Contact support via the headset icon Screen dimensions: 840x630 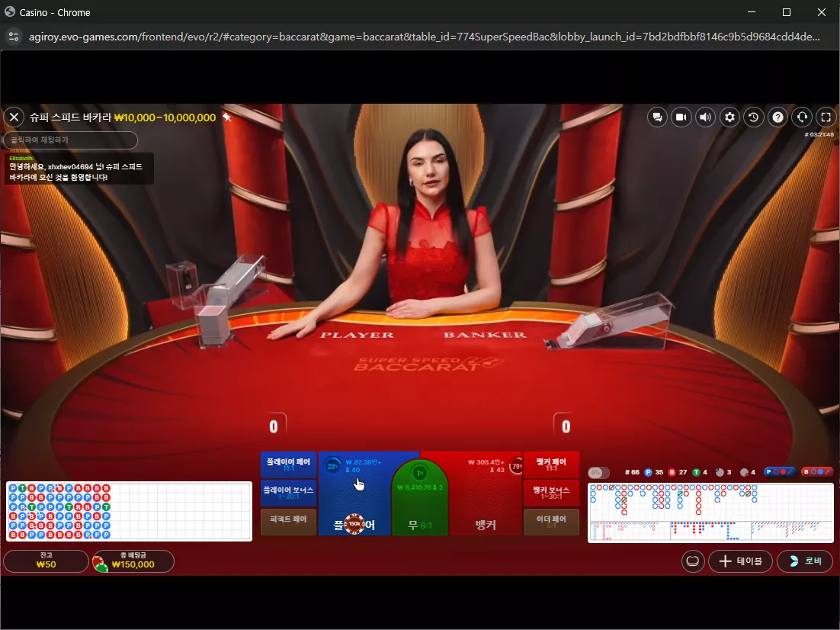(x=801, y=117)
